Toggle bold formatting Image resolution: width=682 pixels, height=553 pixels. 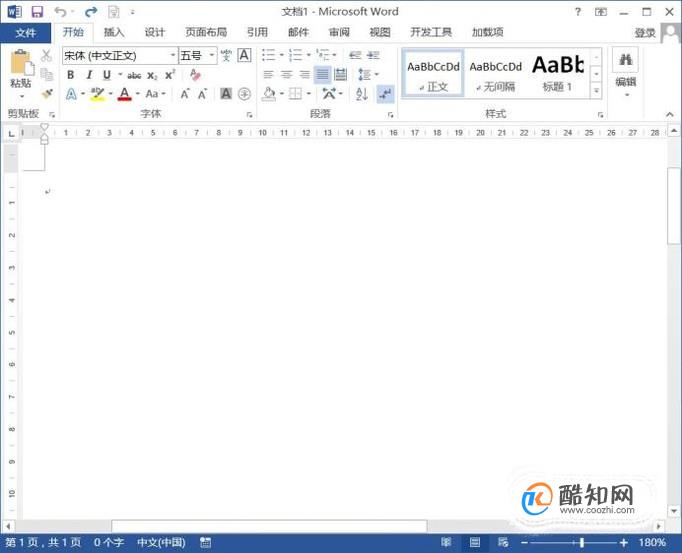[x=70, y=75]
